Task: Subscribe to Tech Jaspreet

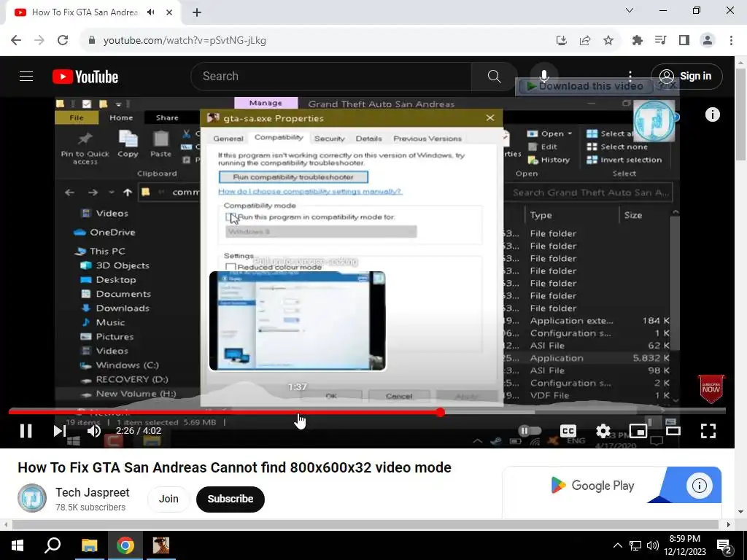Action: pos(230,499)
